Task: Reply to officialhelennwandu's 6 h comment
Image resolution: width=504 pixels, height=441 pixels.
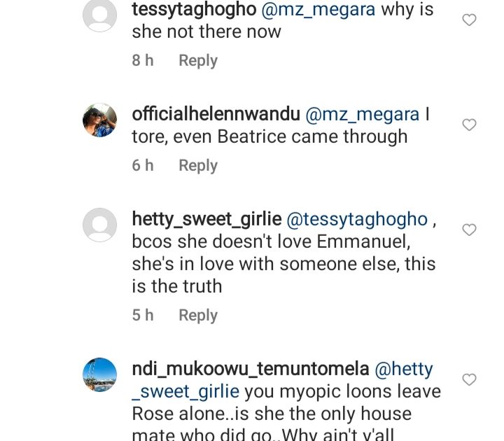Action: [198, 166]
